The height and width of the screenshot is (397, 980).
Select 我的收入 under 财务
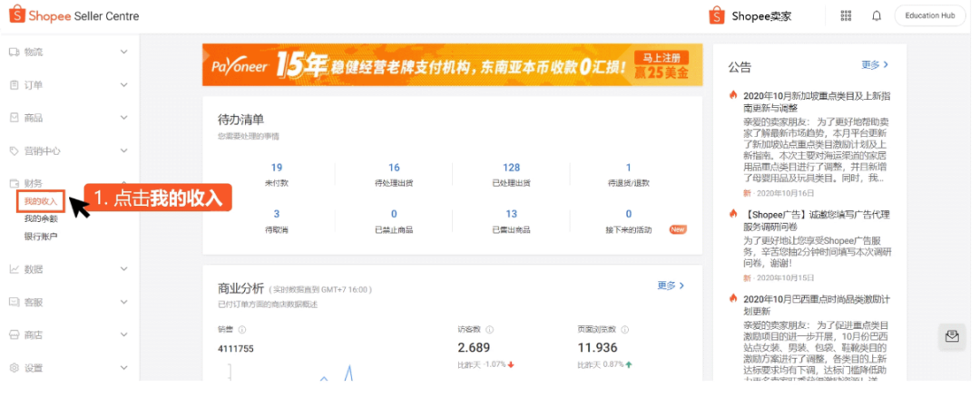(x=41, y=201)
